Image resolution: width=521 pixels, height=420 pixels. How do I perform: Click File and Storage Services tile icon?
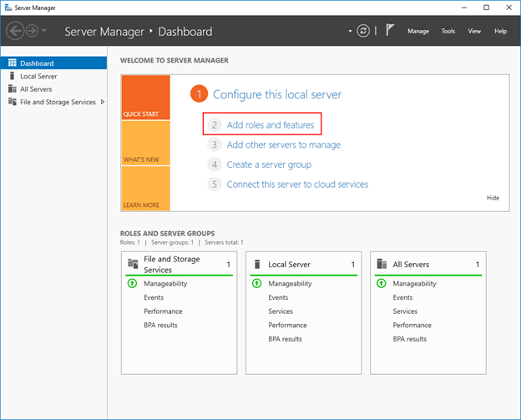click(133, 264)
